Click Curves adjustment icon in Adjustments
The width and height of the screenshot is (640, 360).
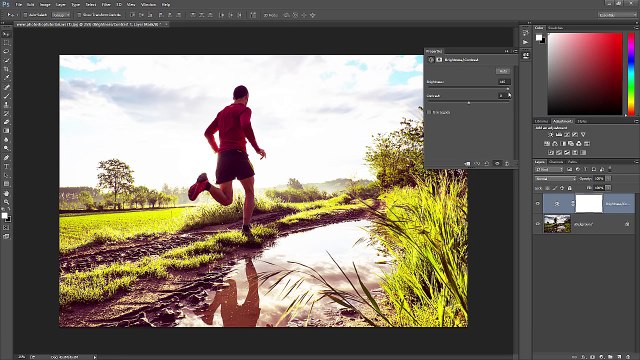click(567, 135)
